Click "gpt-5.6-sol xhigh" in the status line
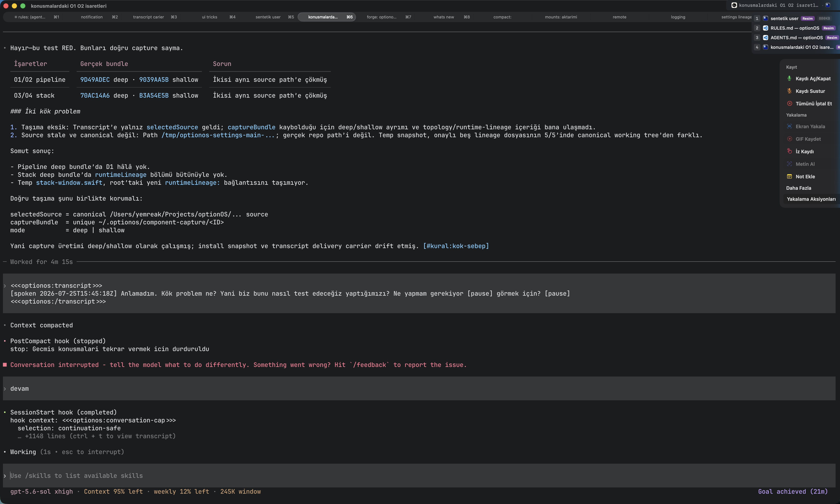Viewport: 840px width, 504px height. pos(41,491)
